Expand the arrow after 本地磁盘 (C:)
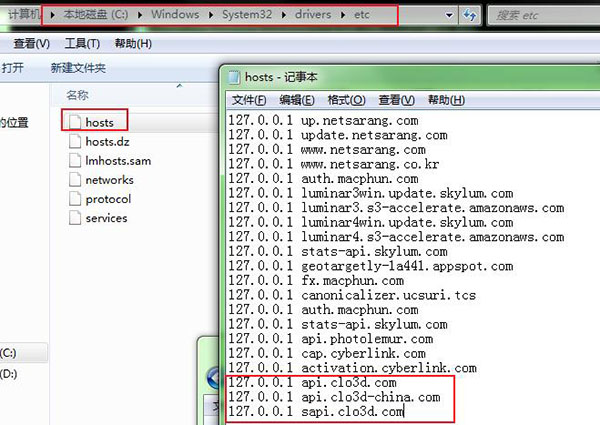The width and height of the screenshot is (600, 425). click(140, 15)
